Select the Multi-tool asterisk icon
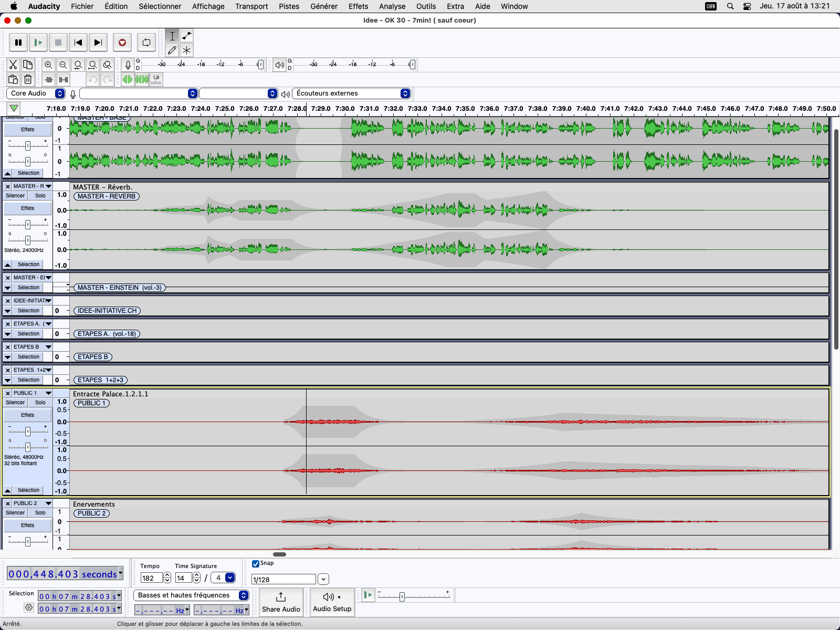Image resolution: width=840 pixels, height=630 pixels. [187, 50]
